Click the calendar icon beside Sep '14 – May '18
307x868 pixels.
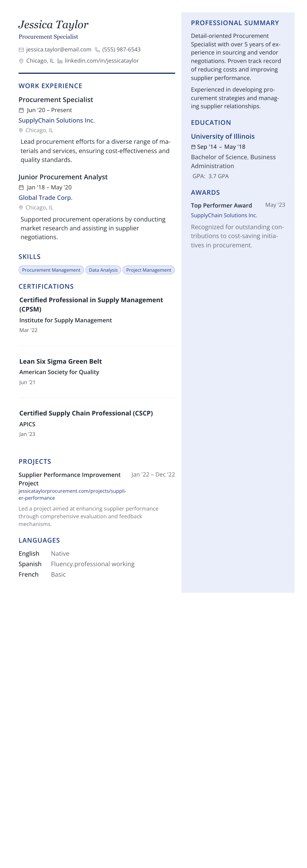click(193, 147)
